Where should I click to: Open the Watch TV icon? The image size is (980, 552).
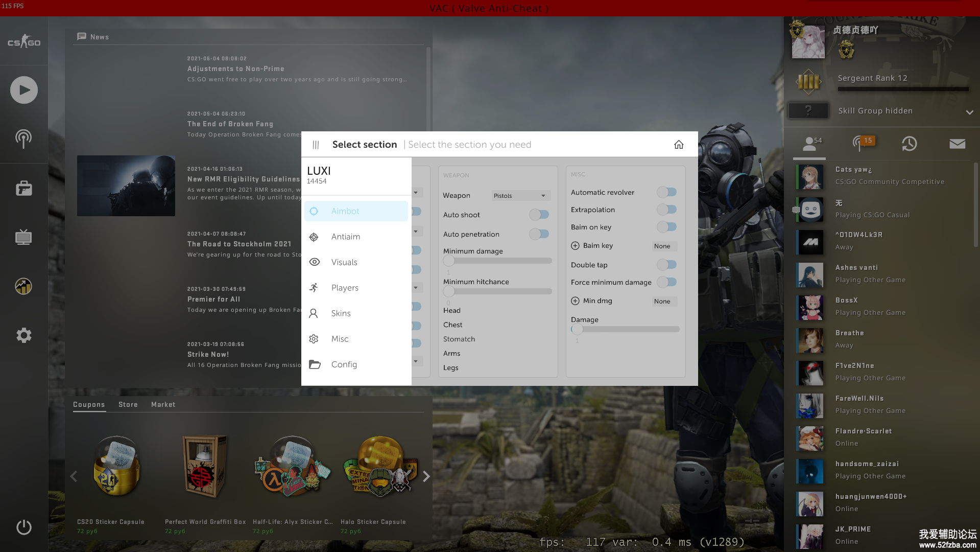[x=23, y=237]
